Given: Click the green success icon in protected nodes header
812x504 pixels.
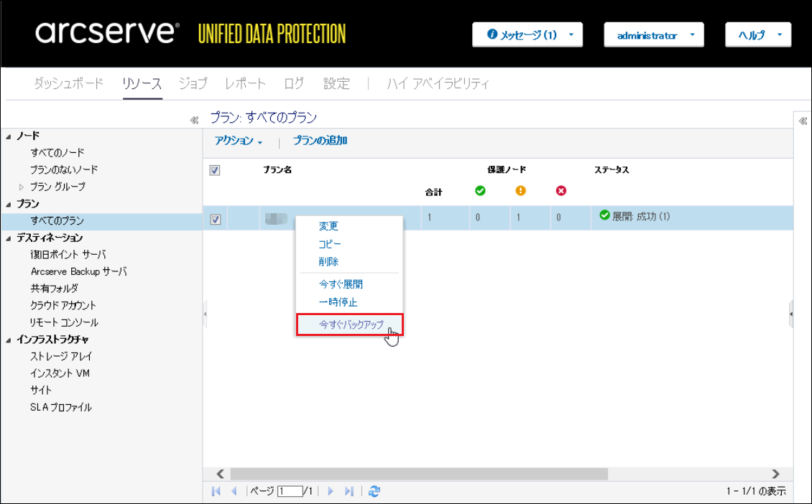Looking at the screenshot, I should pyautogui.click(x=480, y=191).
